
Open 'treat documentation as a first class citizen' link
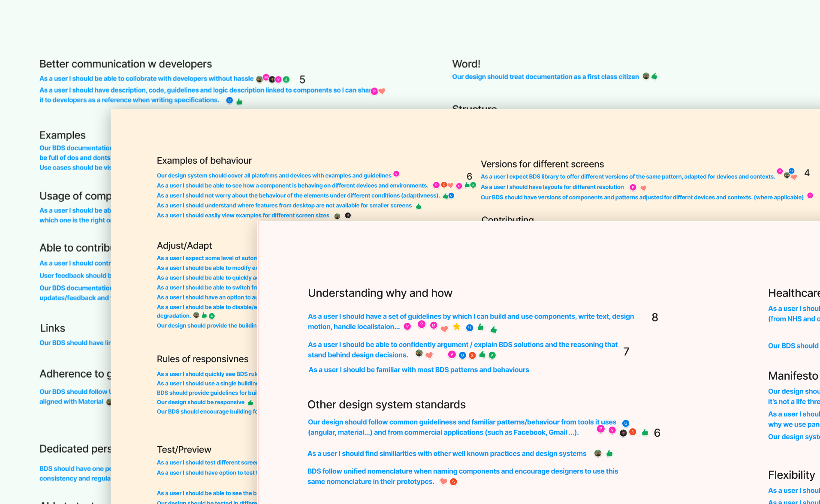click(545, 77)
